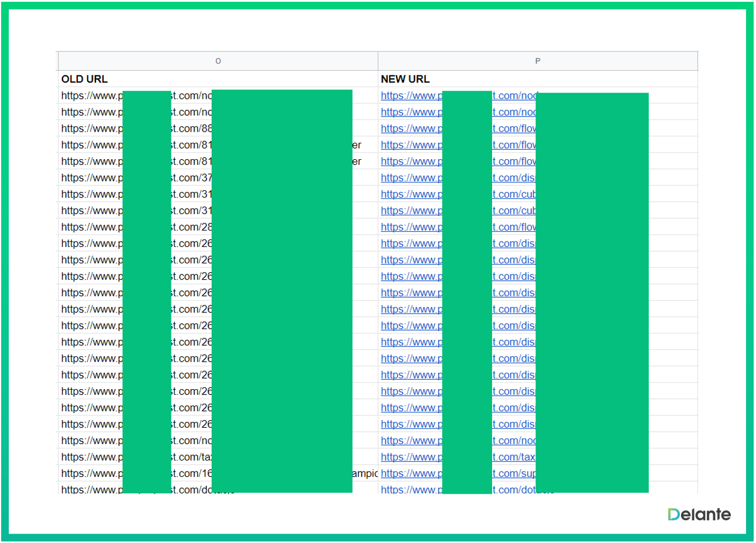Click the OLD URL header cell

[85, 79]
